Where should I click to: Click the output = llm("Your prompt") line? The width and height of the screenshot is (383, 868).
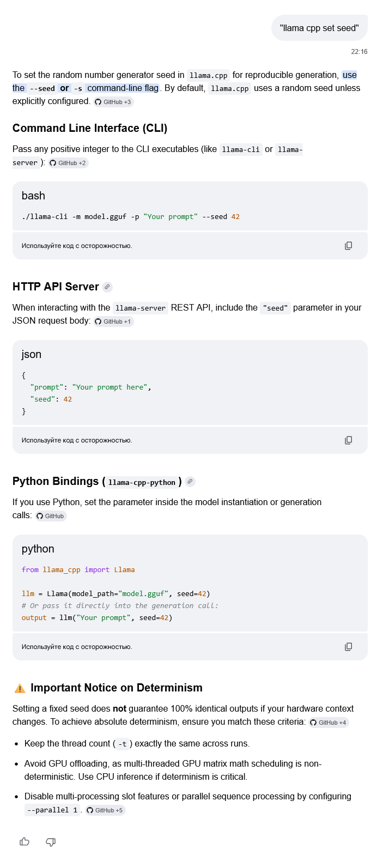[97, 618]
